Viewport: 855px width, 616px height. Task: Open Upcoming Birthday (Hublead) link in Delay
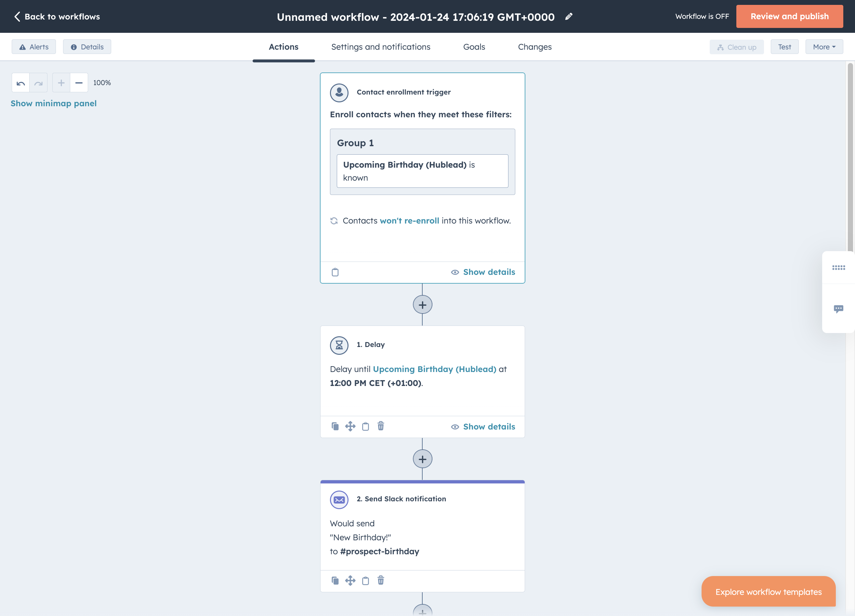tap(434, 369)
